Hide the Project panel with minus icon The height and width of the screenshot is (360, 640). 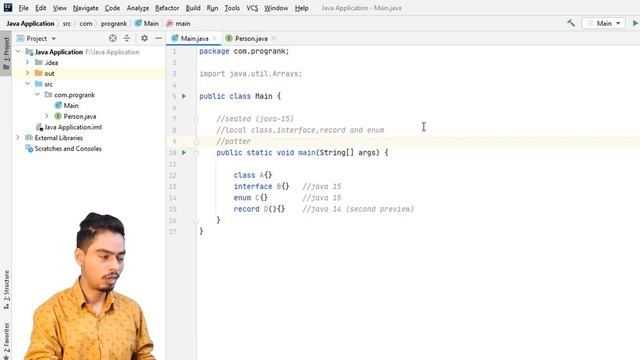pyautogui.click(x=158, y=38)
